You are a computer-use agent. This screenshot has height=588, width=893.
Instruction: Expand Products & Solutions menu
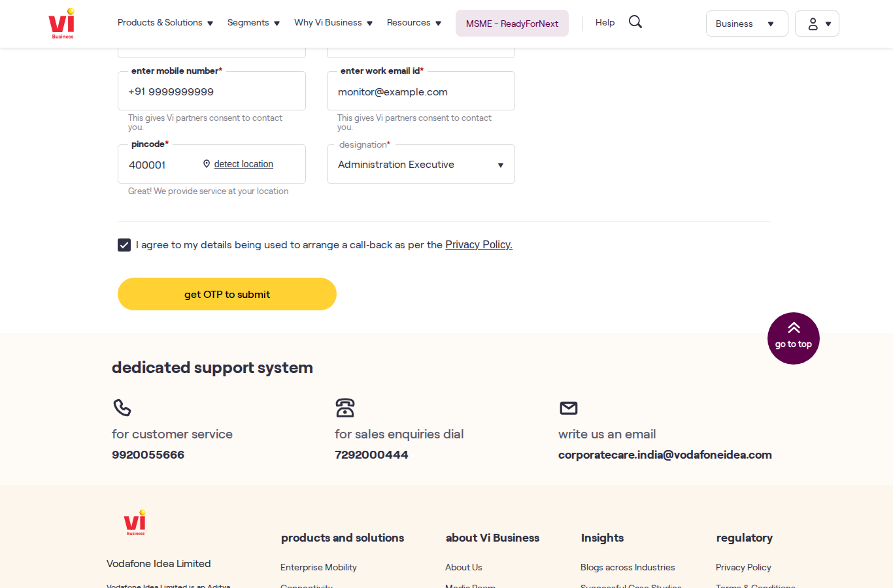pyautogui.click(x=165, y=23)
